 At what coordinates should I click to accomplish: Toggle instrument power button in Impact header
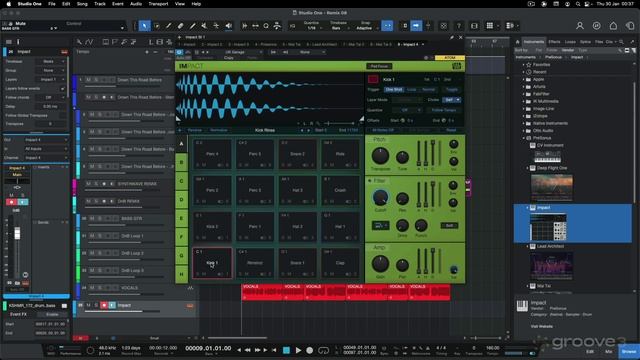tap(179, 52)
